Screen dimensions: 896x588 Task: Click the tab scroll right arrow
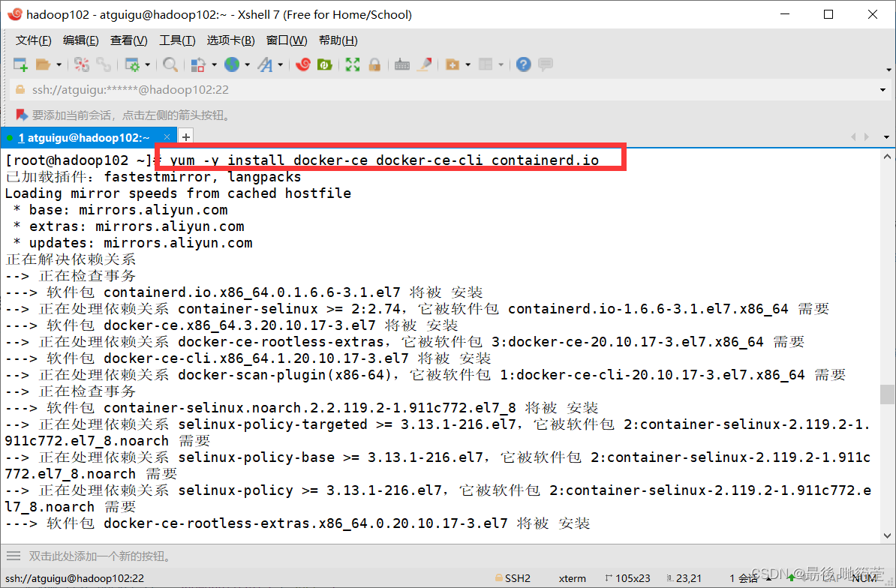tap(867, 137)
